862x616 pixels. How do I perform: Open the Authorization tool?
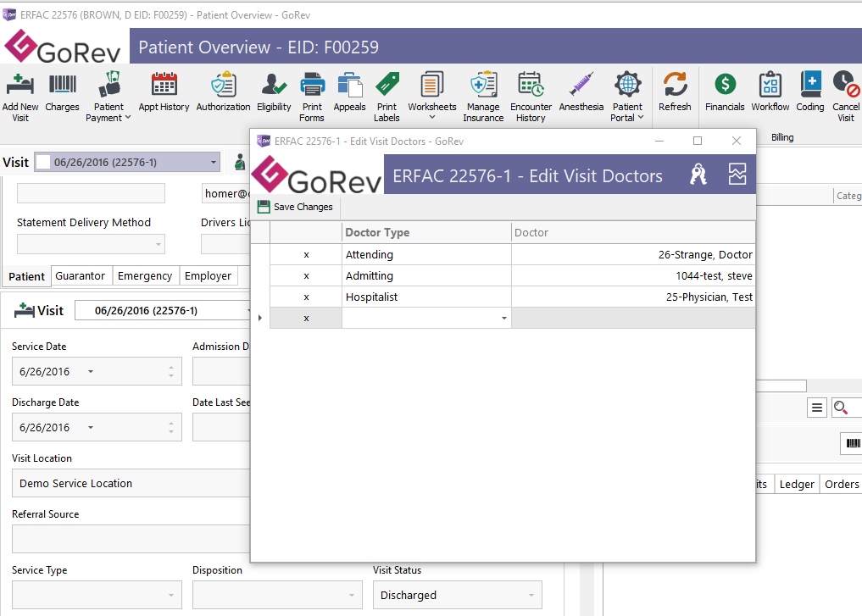pyautogui.click(x=223, y=92)
